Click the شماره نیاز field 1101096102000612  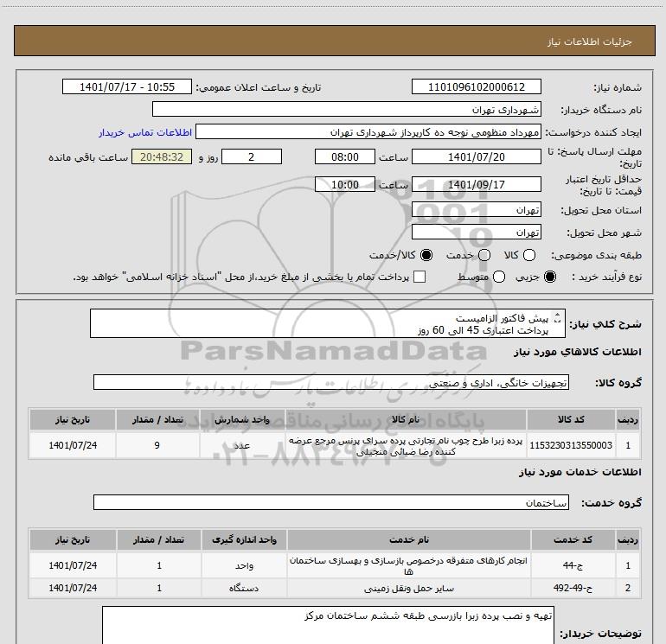tap(476, 86)
